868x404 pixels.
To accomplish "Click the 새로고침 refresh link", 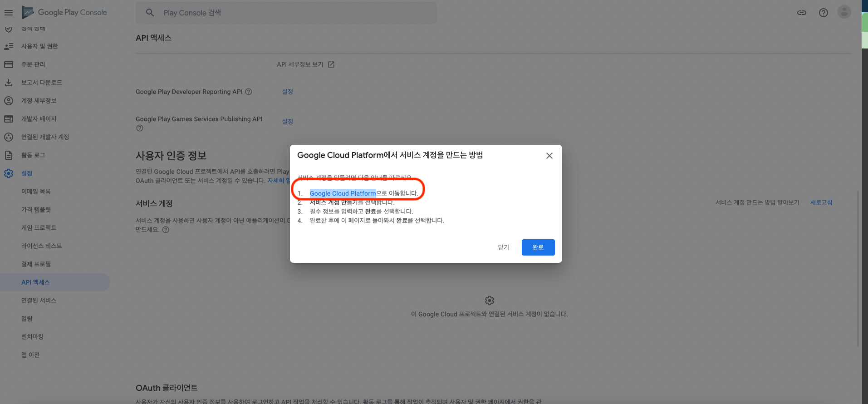I will click(x=821, y=202).
